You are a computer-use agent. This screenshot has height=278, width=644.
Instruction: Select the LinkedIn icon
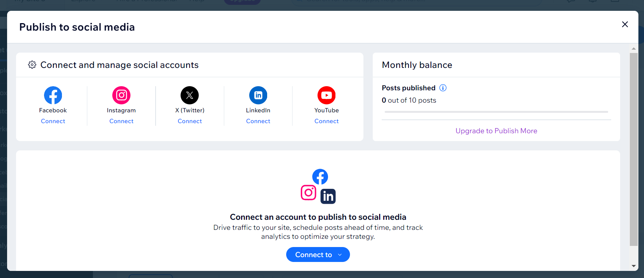coord(258,95)
